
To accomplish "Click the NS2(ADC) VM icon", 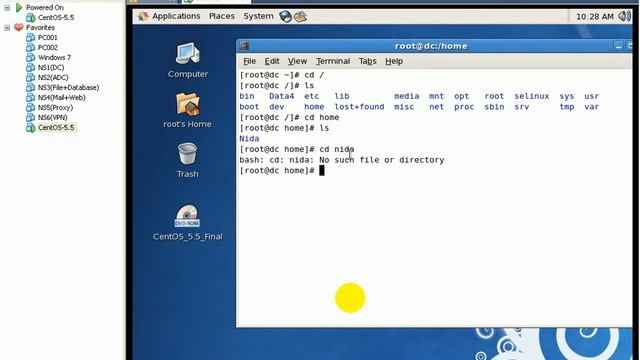I will pyautogui.click(x=31, y=77).
